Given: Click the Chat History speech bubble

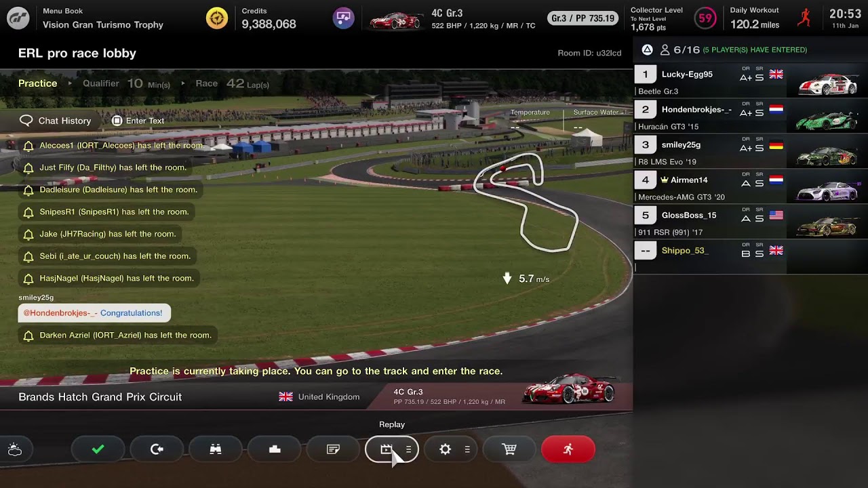Looking at the screenshot, I should [x=26, y=121].
